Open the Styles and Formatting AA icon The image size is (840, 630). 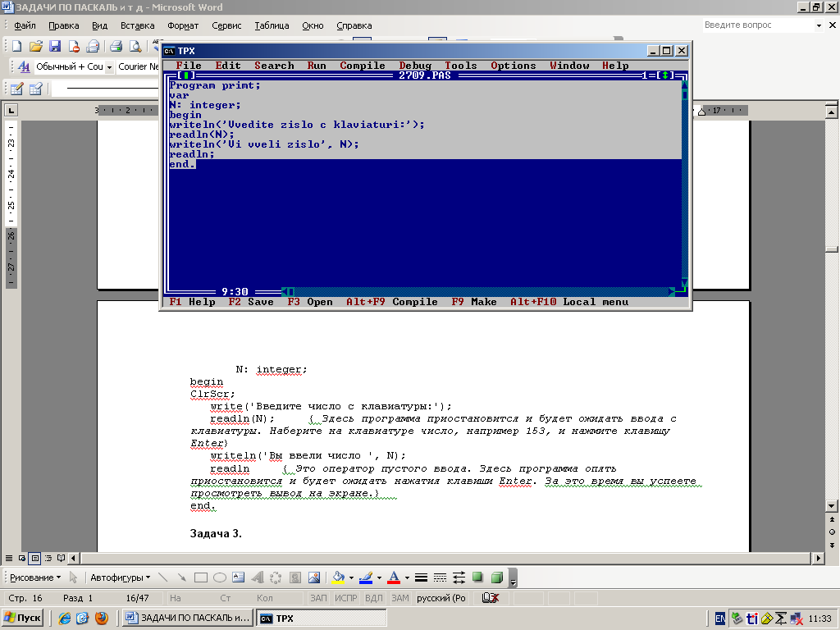pos(24,67)
